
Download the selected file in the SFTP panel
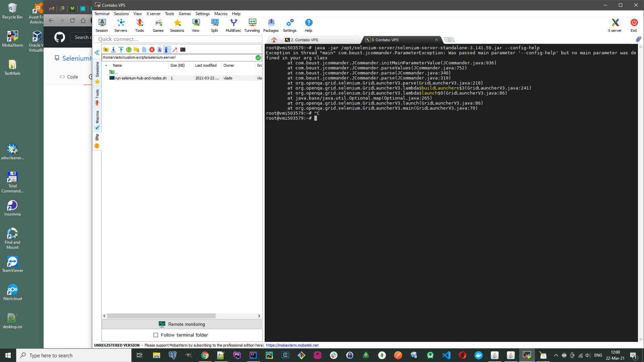pos(113,50)
